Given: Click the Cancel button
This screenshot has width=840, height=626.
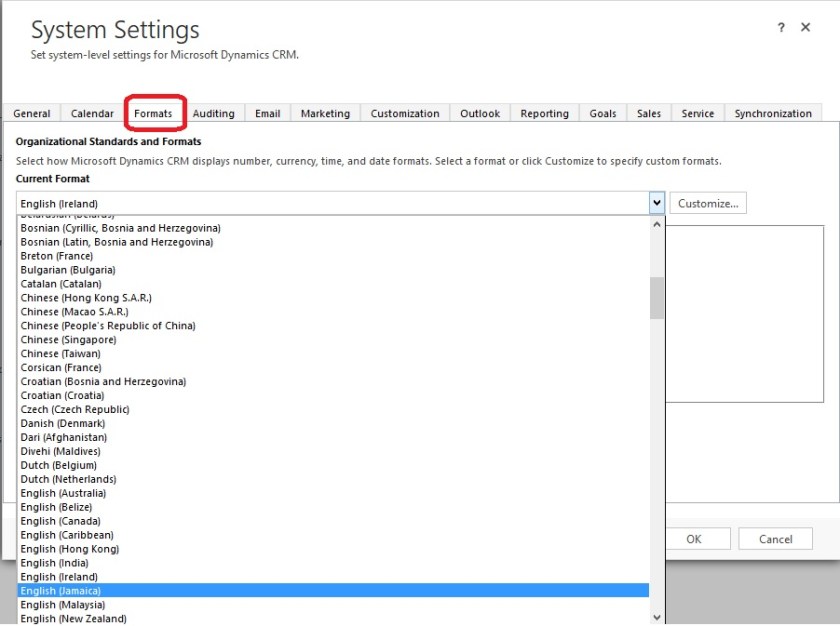Looking at the screenshot, I should click(775, 539).
